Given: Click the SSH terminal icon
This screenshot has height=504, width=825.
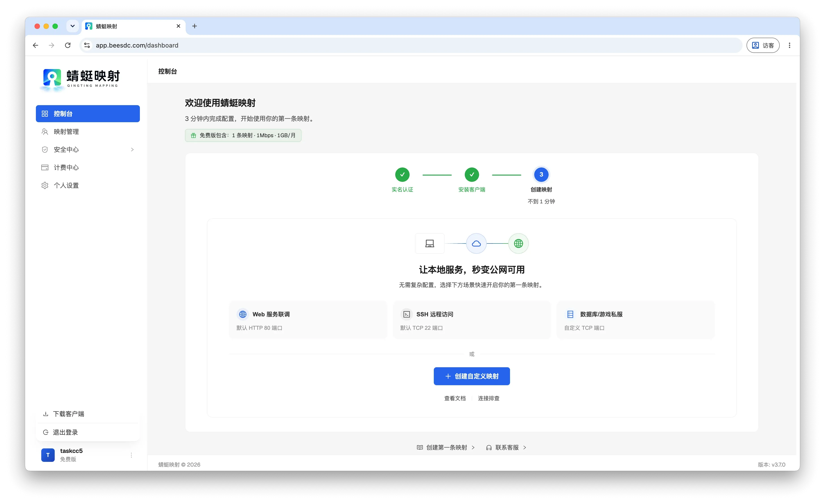Looking at the screenshot, I should 406,314.
